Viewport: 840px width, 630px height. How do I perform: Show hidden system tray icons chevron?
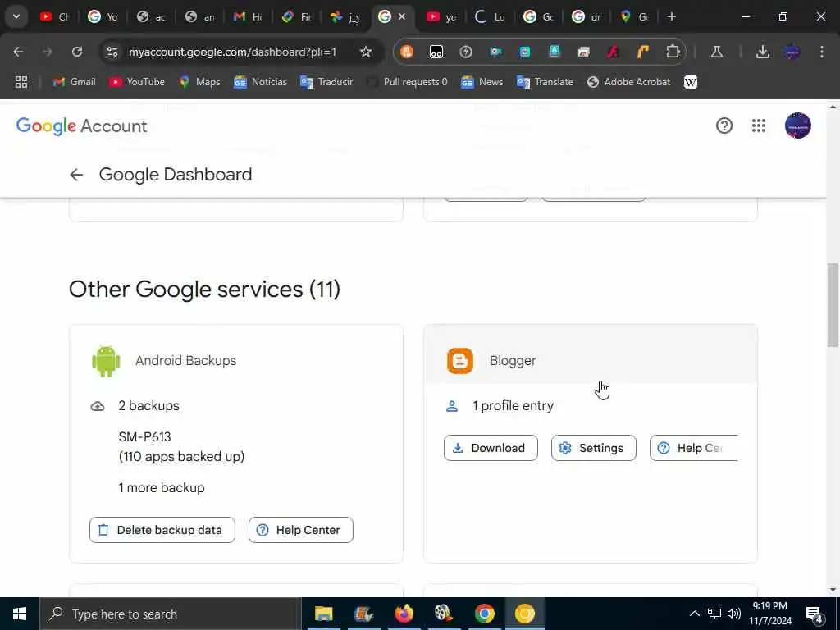tap(694, 614)
